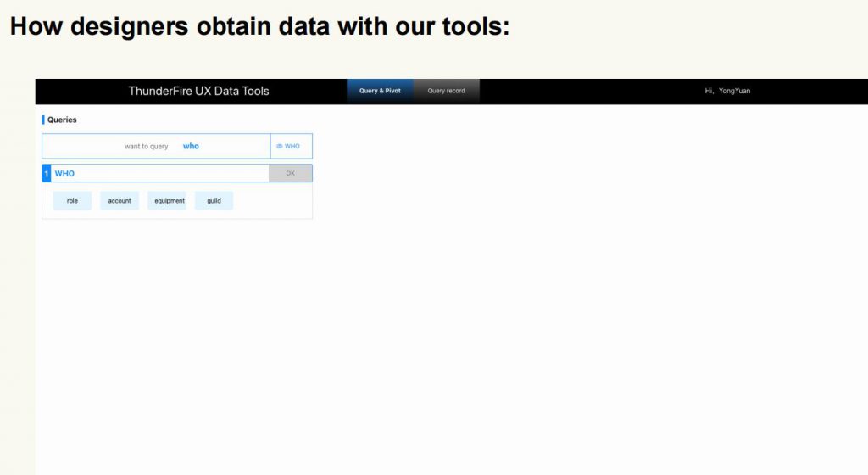868x475 pixels.
Task: Choose the equipment option chip
Action: coord(170,200)
